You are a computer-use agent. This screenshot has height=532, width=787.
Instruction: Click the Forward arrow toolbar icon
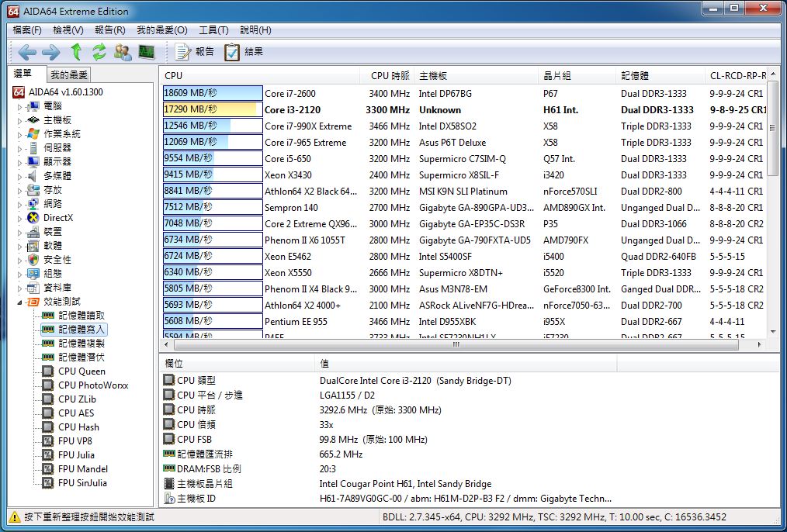[50, 52]
